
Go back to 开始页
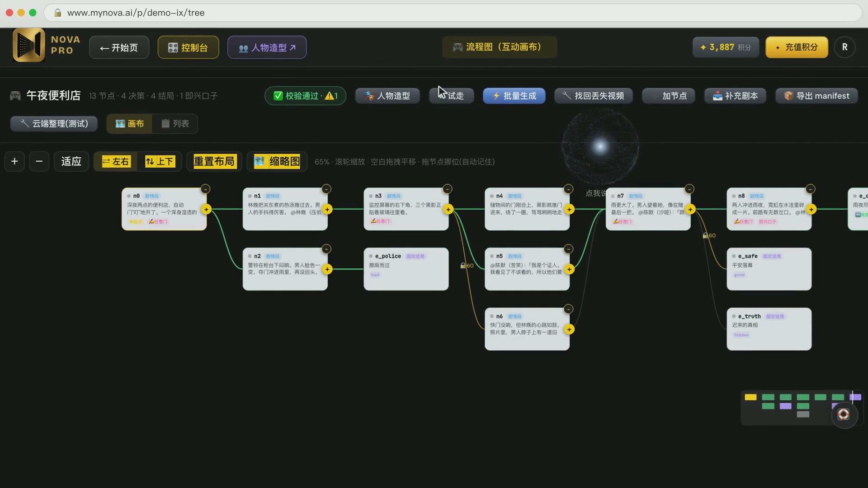tap(119, 47)
